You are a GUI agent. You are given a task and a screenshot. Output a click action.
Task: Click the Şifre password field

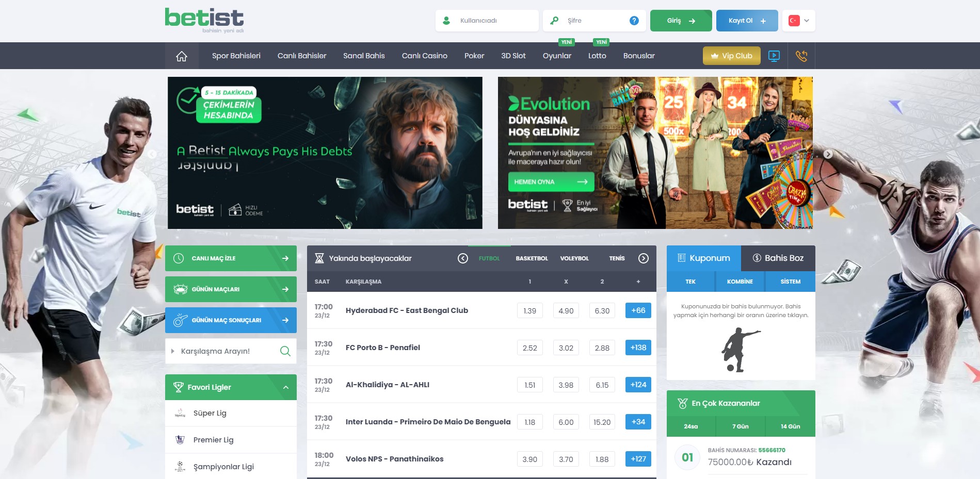click(x=595, y=21)
